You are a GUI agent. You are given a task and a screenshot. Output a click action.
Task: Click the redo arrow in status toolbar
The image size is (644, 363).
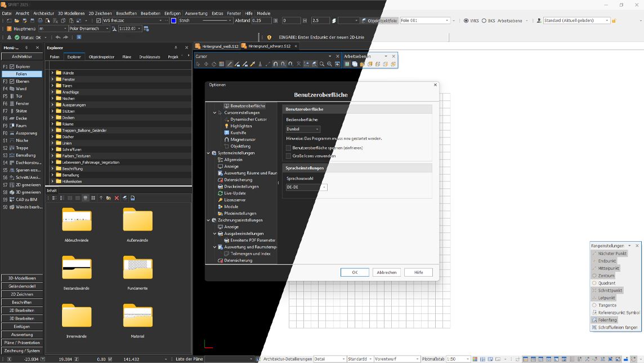click(x=66, y=37)
